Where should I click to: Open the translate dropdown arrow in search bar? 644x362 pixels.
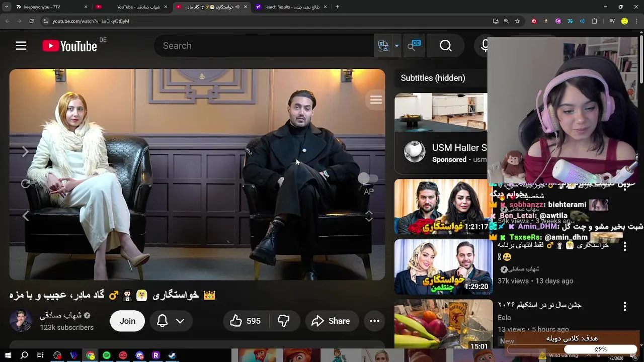(x=396, y=46)
